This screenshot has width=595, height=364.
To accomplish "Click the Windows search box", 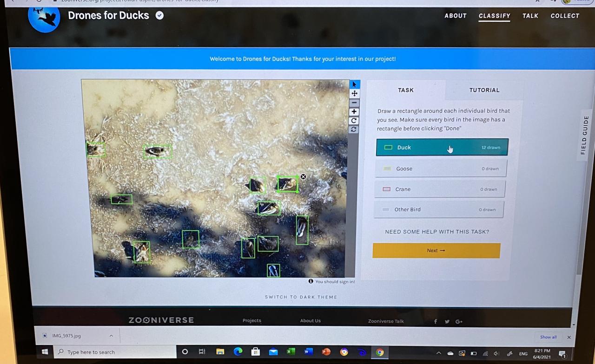I will pos(115,352).
